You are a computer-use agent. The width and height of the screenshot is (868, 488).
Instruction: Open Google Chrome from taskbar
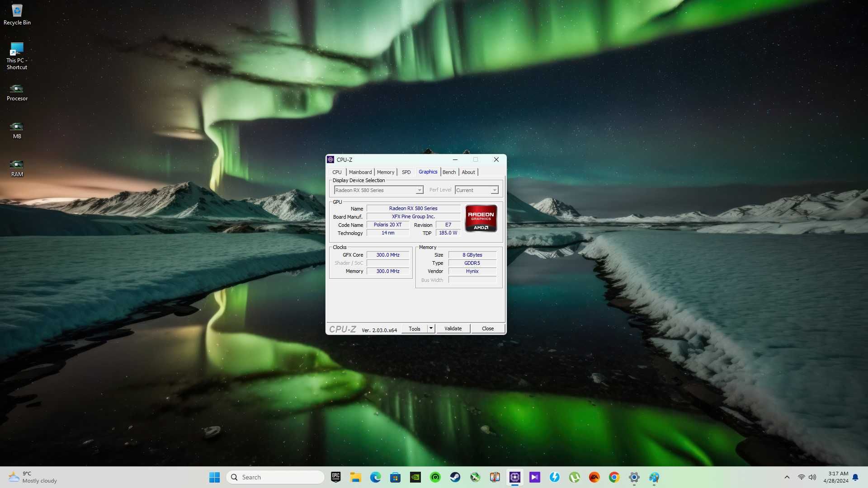[x=614, y=477]
